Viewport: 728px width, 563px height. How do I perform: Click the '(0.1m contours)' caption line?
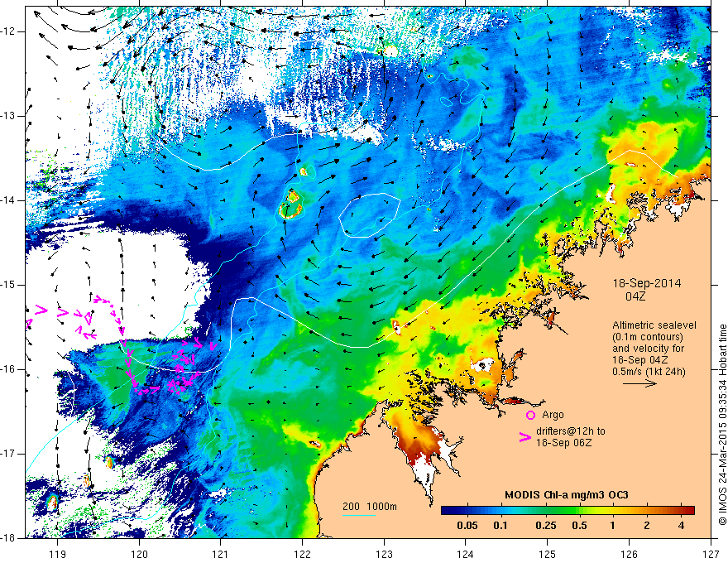click(x=648, y=337)
